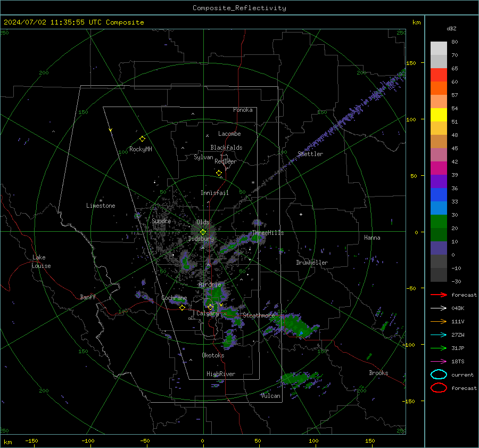
Task: Click the Vulcan city label
Action: (x=271, y=396)
